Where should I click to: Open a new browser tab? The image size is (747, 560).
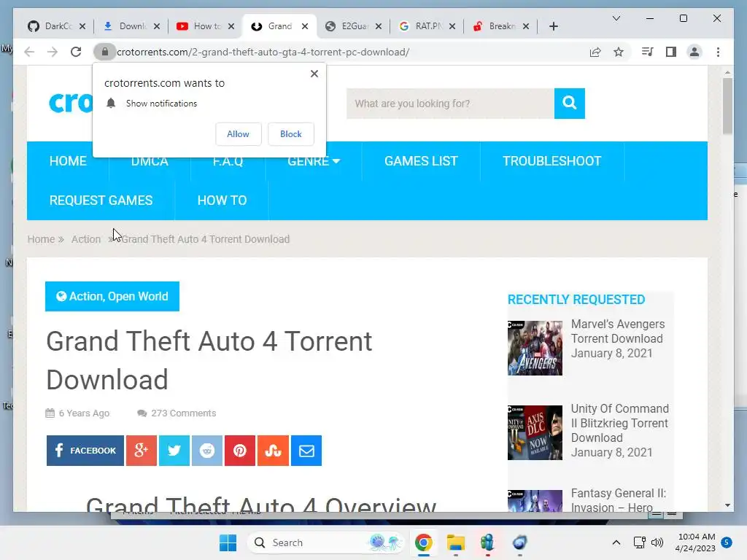point(554,26)
